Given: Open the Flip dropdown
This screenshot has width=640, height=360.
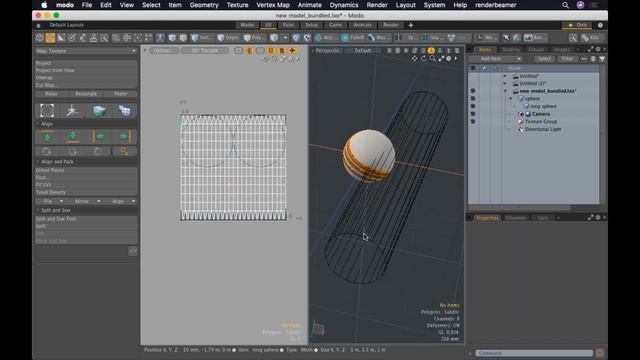Looking at the screenshot, I should tap(51, 202).
